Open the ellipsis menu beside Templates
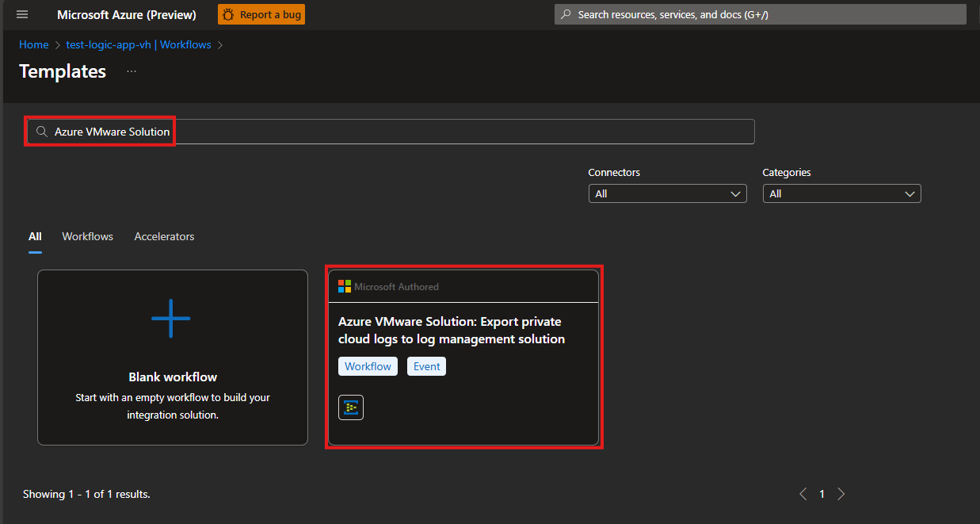The height and width of the screenshot is (524, 980). 132,71
